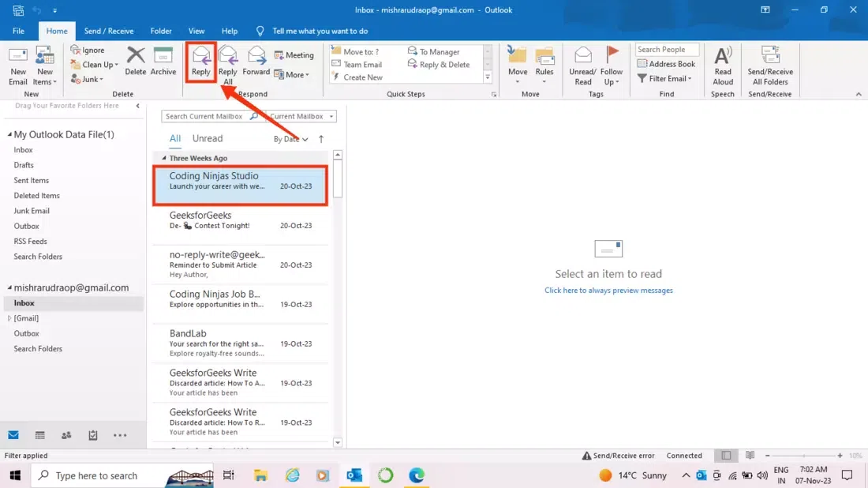Screen dimensions: 868x488
Task: Open the Address Book
Action: tap(667, 64)
